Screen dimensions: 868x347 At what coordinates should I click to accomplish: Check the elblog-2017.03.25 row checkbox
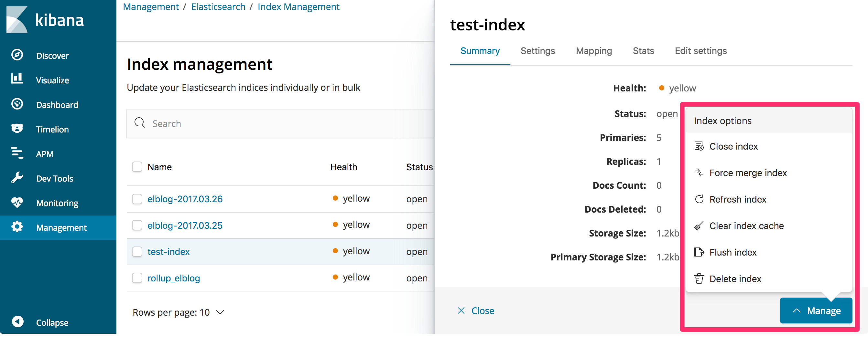(137, 225)
